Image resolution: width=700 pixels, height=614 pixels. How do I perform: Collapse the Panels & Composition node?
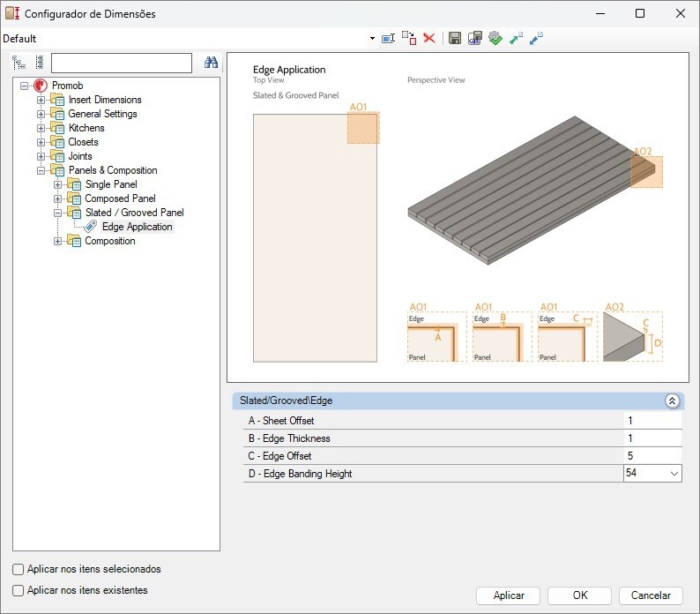click(x=41, y=171)
